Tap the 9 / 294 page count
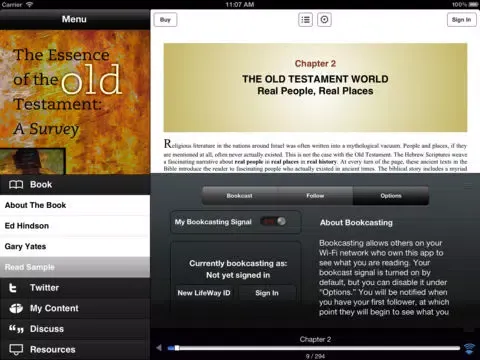Image resolution: width=480 pixels, height=360 pixels. click(x=315, y=356)
